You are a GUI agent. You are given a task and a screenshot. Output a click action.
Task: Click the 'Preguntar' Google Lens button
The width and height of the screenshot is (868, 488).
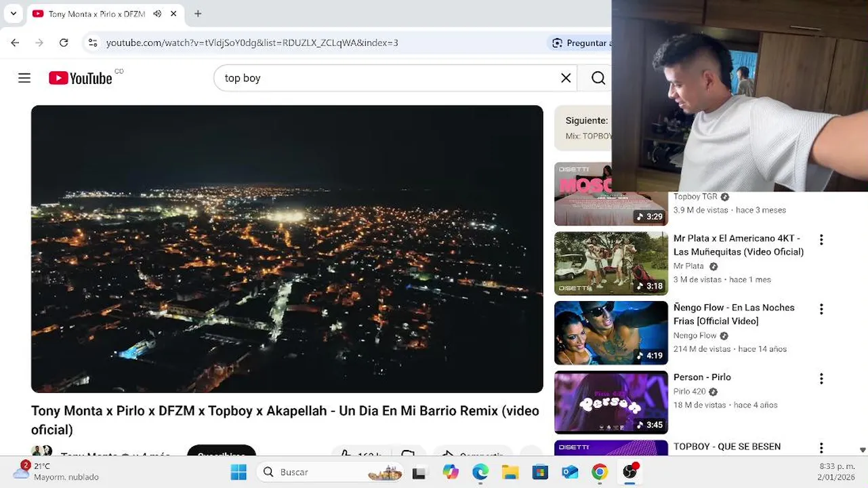pos(581,43)
